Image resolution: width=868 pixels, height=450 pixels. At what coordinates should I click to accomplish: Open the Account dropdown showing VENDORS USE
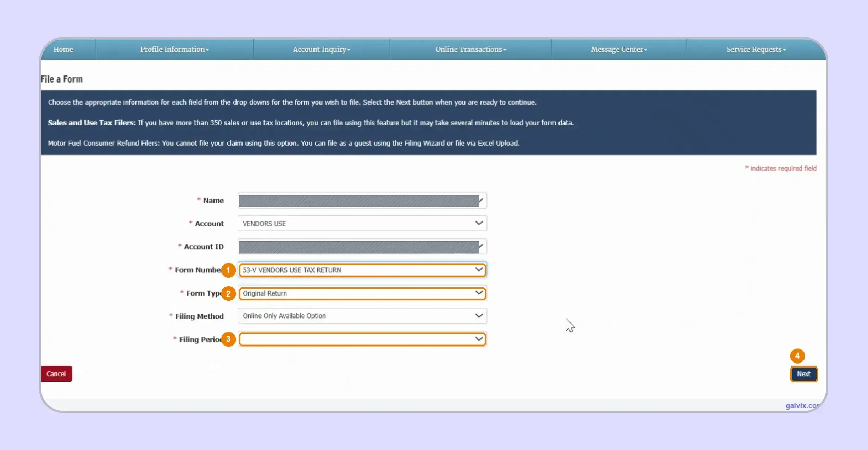(x=362, y=224)
